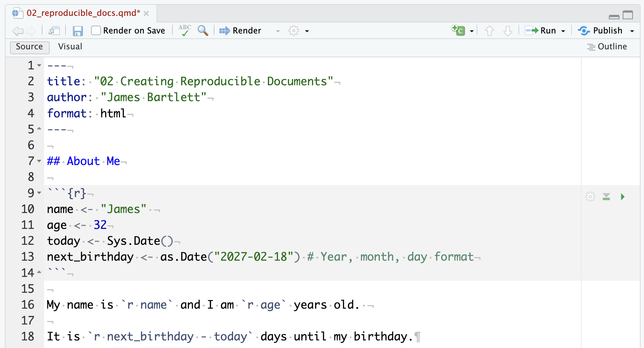
Task: Click line number 18 in gutter
Action: (x=28, y=336)
